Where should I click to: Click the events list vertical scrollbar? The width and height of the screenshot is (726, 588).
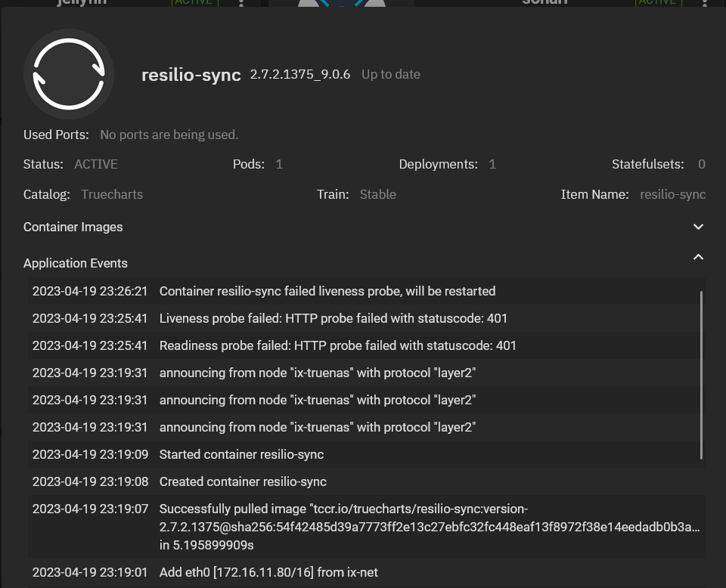point(702,375)
